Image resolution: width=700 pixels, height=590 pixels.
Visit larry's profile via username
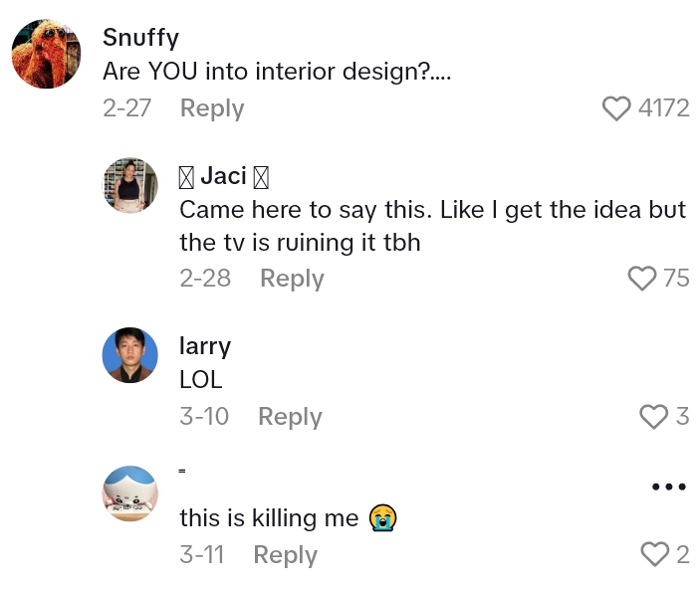point(204,346)
